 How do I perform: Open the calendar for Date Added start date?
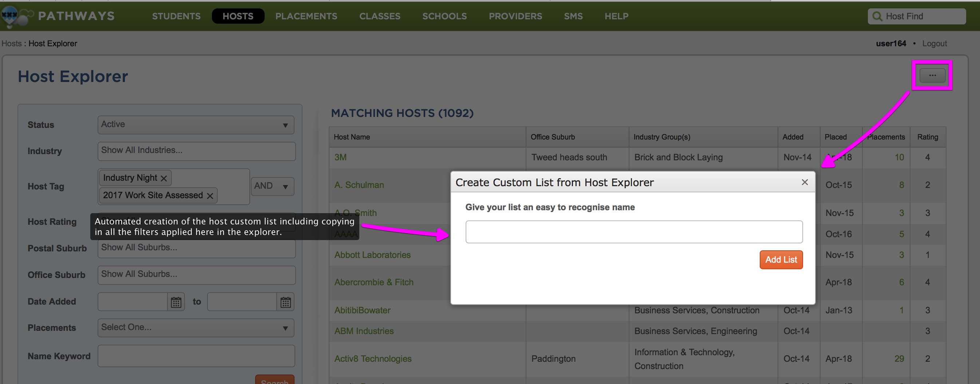pos(175,301)
